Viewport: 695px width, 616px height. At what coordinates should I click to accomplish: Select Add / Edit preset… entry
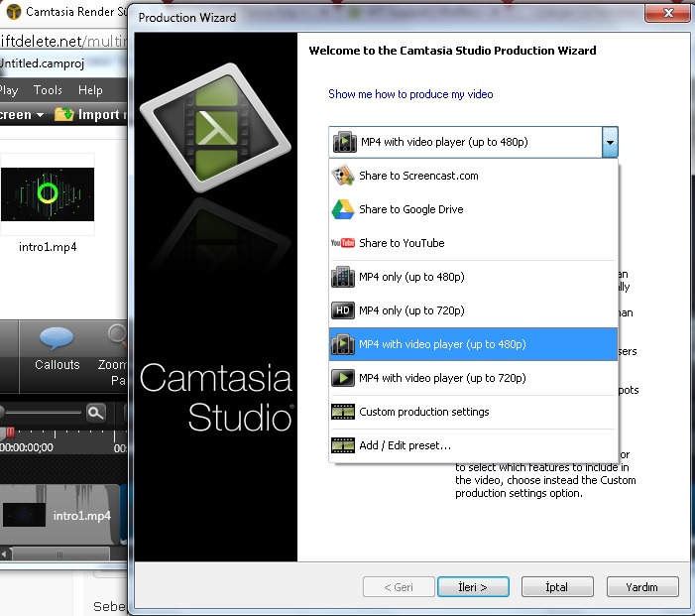click(x=405, y=445)
